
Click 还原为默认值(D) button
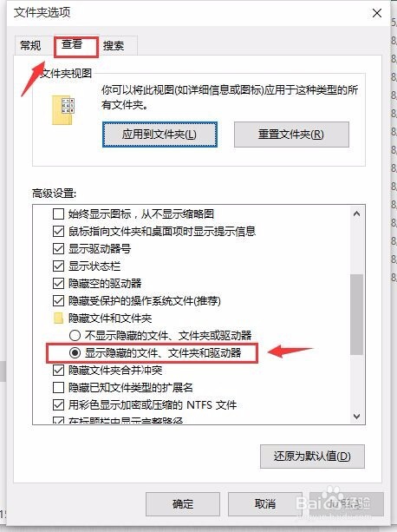pos(312,456)
